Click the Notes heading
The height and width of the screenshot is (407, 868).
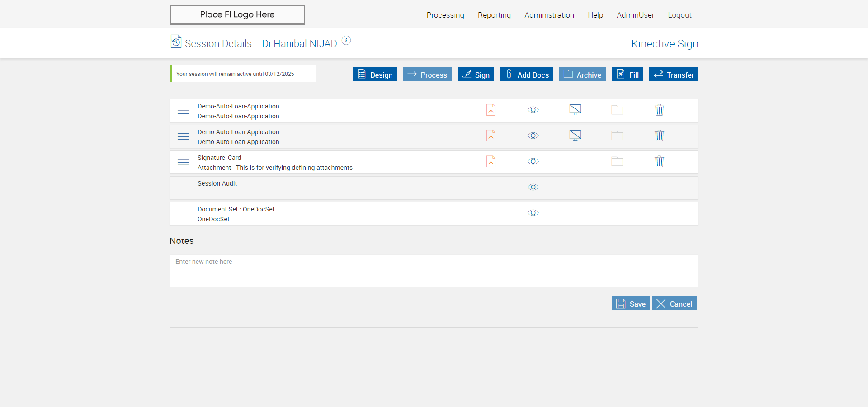[182, 241]
